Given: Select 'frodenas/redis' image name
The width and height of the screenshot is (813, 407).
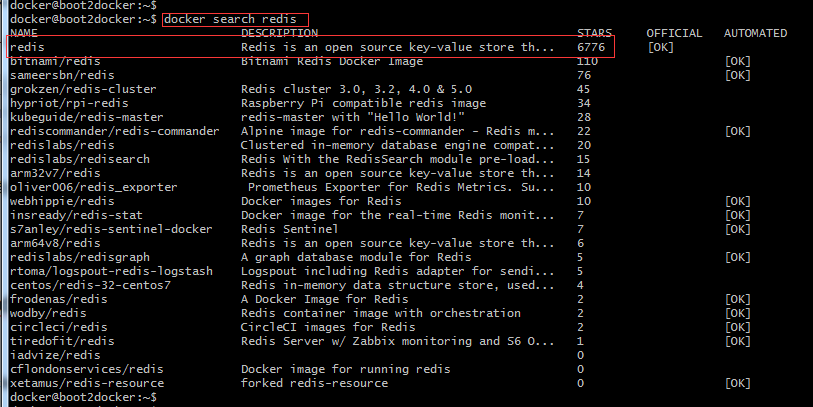Looking at the screenshot, I should [x=59, y=299].
